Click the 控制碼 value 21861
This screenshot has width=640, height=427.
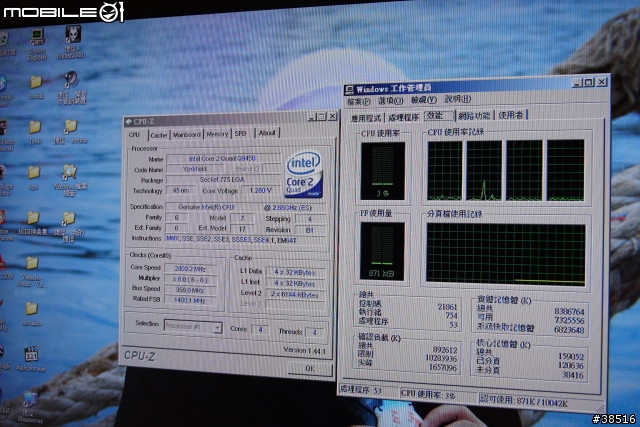pos(447,307)
